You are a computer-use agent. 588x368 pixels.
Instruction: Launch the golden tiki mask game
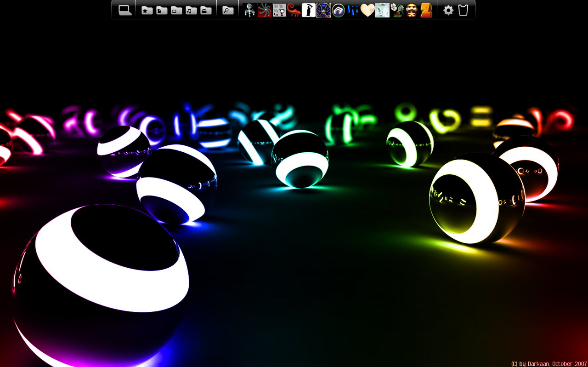(412, 10)
